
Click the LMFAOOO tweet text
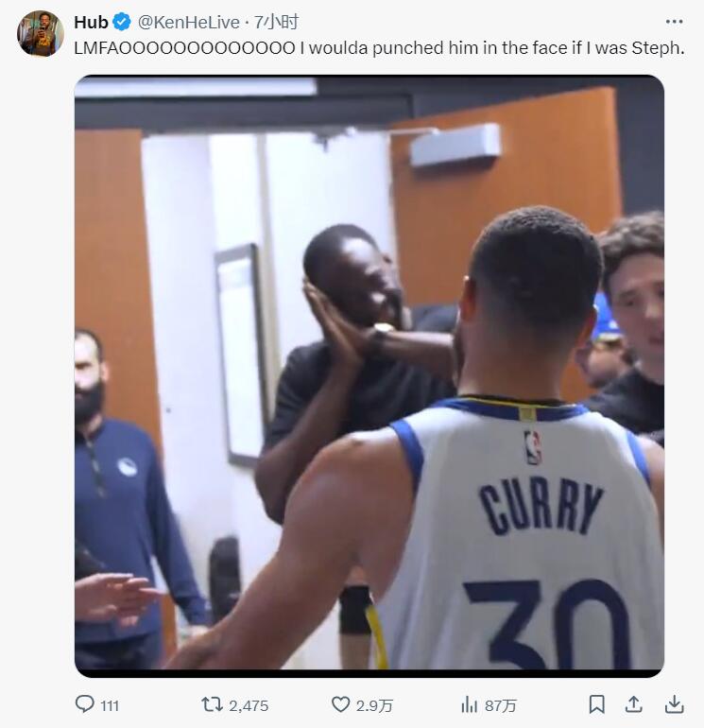(378, 47)
